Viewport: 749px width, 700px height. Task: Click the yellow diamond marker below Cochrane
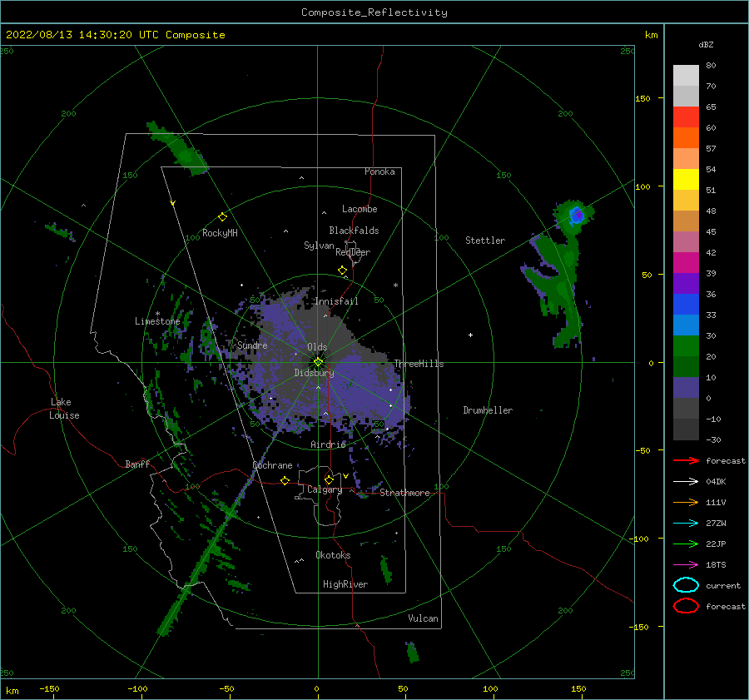coord(285,480)
